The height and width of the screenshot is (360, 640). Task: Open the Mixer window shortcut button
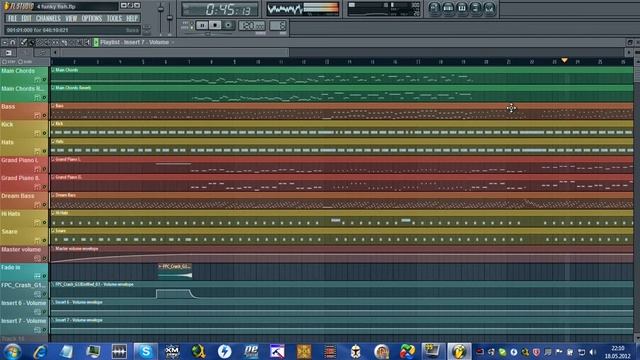coord(489,8)
